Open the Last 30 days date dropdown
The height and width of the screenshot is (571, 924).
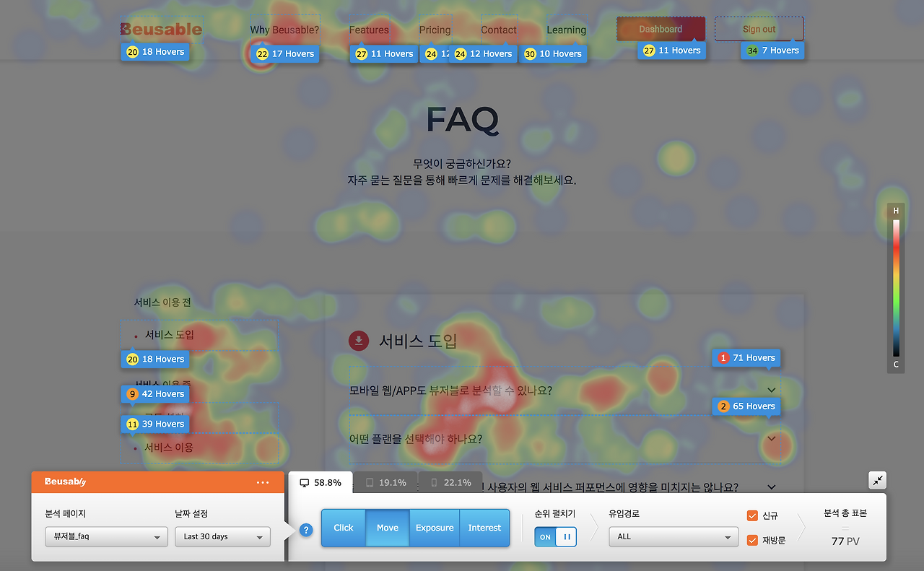click(222, 536)
